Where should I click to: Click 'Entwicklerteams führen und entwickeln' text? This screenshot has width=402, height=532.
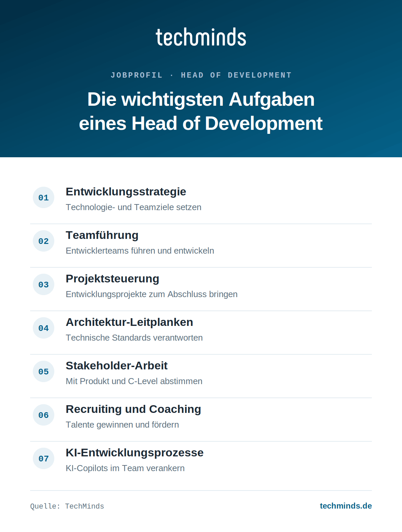[x=140, y=251]
